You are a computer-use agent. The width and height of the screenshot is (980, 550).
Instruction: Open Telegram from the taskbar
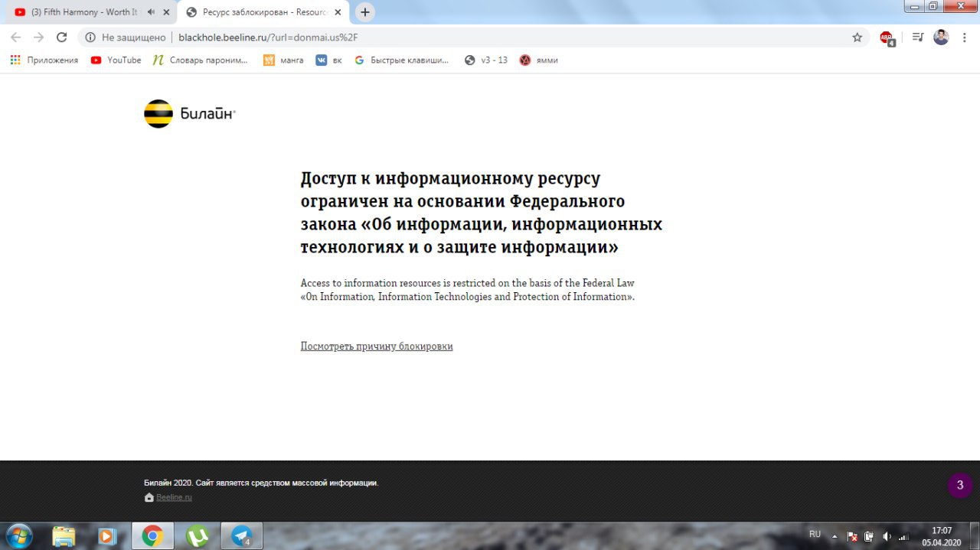242,536
